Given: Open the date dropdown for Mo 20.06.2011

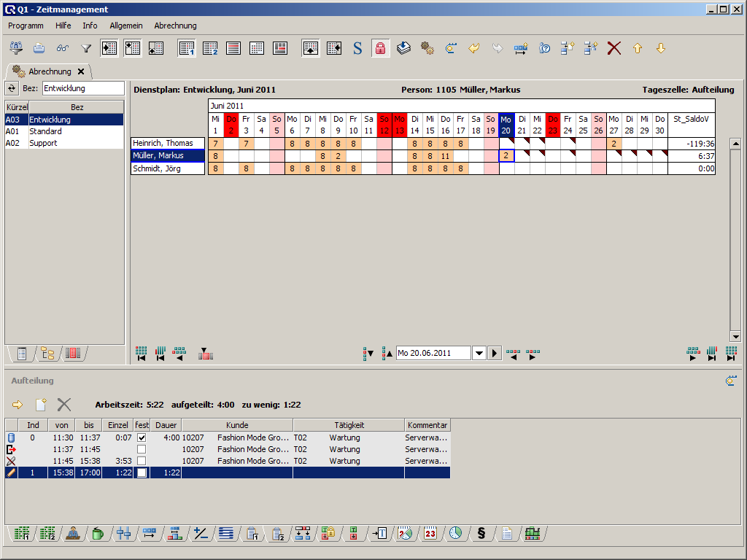Looking at the screenshot, I should (x=479, y=353).
